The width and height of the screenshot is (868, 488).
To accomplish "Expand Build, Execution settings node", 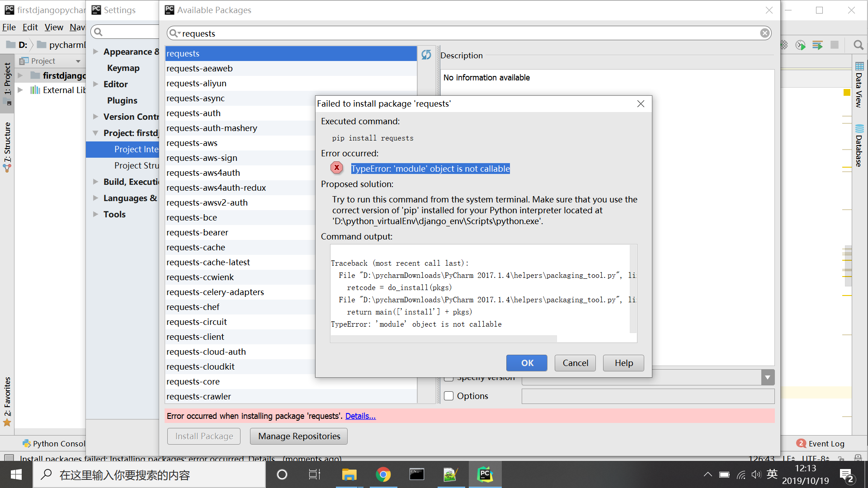I will point(95,182).
